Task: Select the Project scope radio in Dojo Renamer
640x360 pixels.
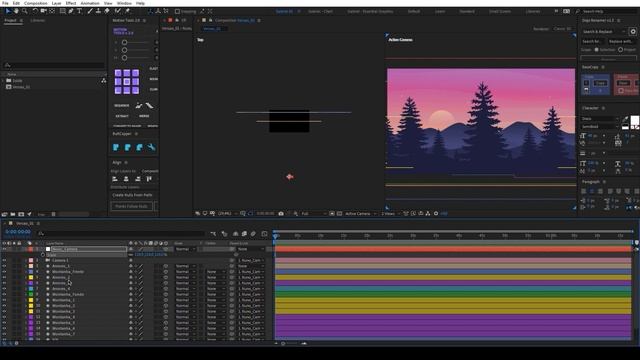Action: pos(620,49)
